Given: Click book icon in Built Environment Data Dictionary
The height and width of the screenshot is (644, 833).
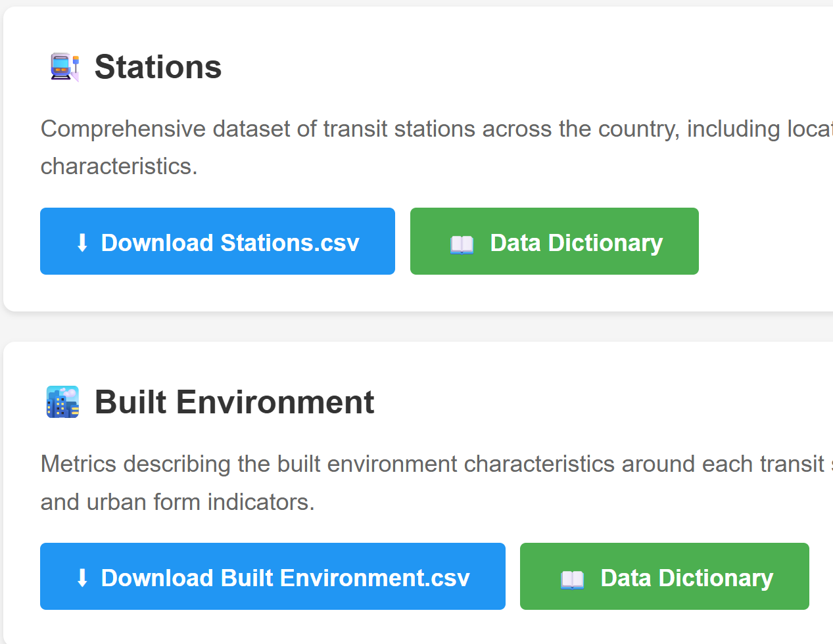Looking at the screenshot, I should [572, 579].
